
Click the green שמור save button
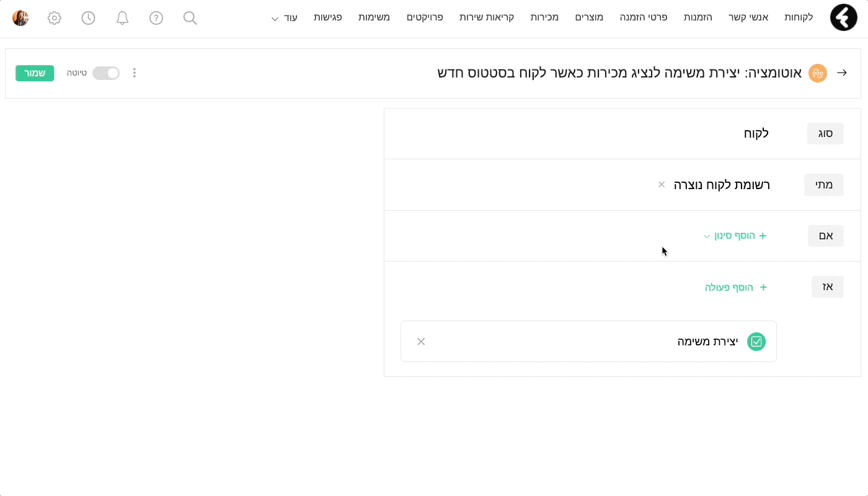point(35,73)
